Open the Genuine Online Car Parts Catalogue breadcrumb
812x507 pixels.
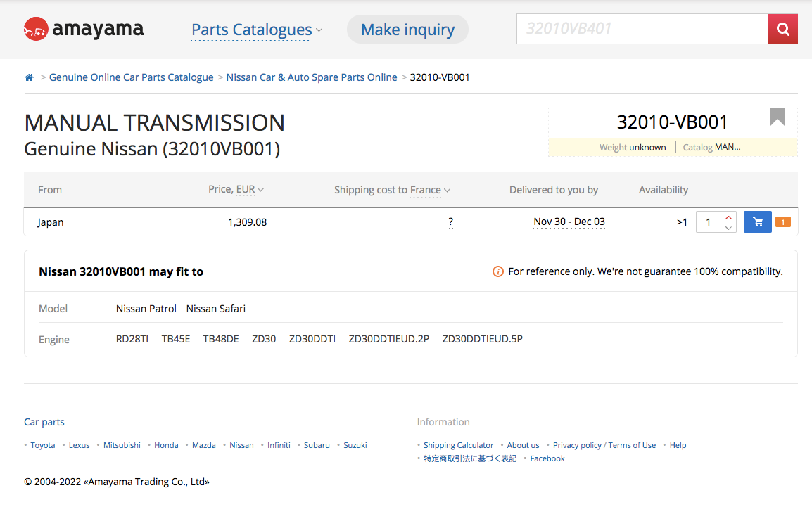pos(131,77)
